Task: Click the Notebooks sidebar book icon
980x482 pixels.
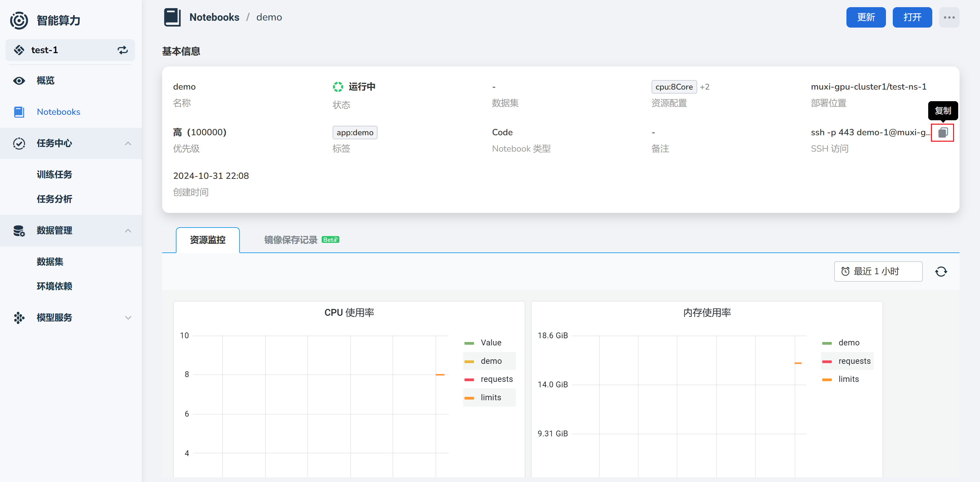Action: pyautogui.click(x=19, y=112)
